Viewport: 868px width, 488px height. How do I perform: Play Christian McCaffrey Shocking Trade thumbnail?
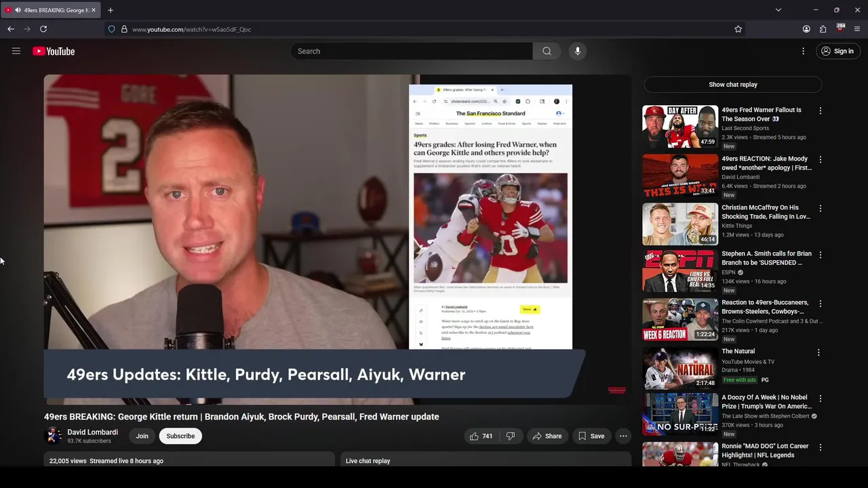680,224
